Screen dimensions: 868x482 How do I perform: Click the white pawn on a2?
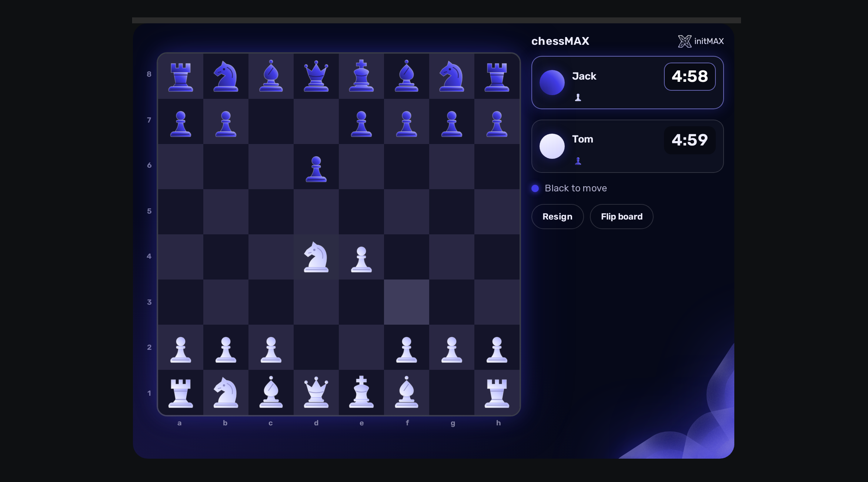coord(181,349)
